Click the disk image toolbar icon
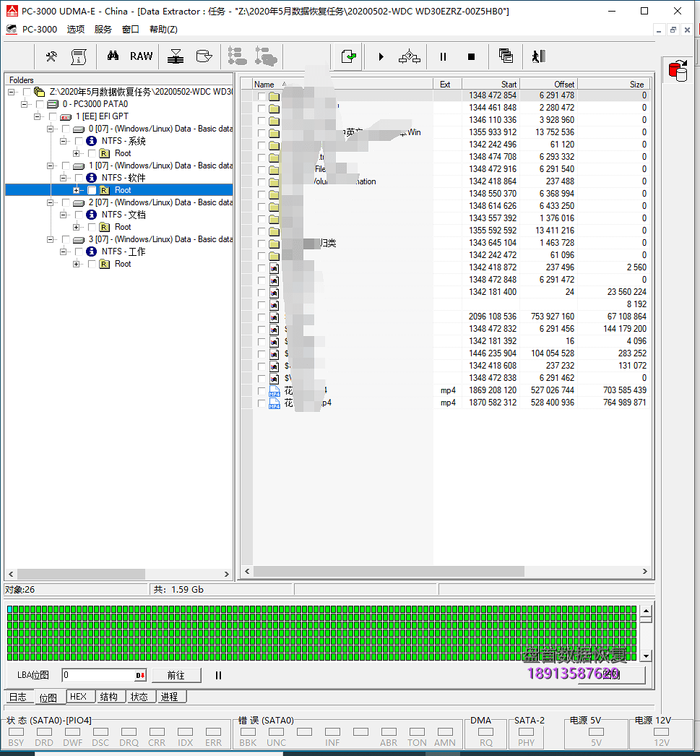The image size is (700, 756). [204, 56]
